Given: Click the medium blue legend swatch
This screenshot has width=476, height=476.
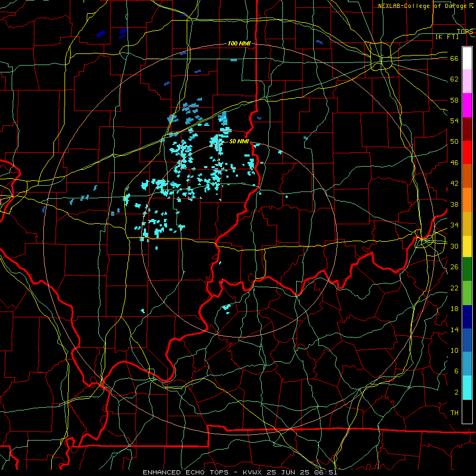Looking at the screenshot, I should tap(467, 340).
